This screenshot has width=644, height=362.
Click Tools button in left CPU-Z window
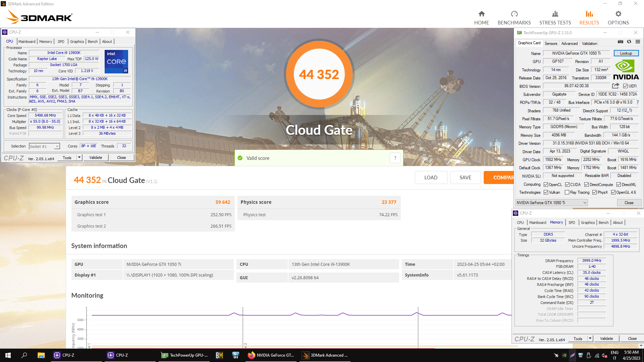coord(67,158)
